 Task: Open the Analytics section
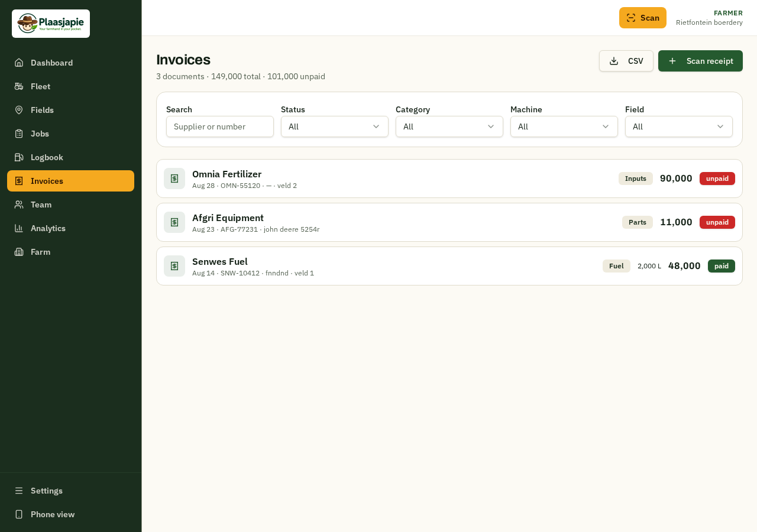(x=71, y=228)
